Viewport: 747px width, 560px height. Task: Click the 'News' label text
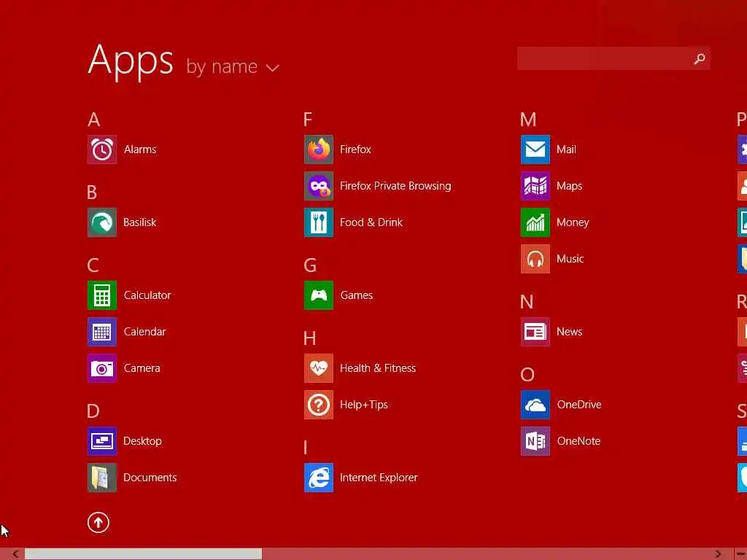tap(569, 332)
